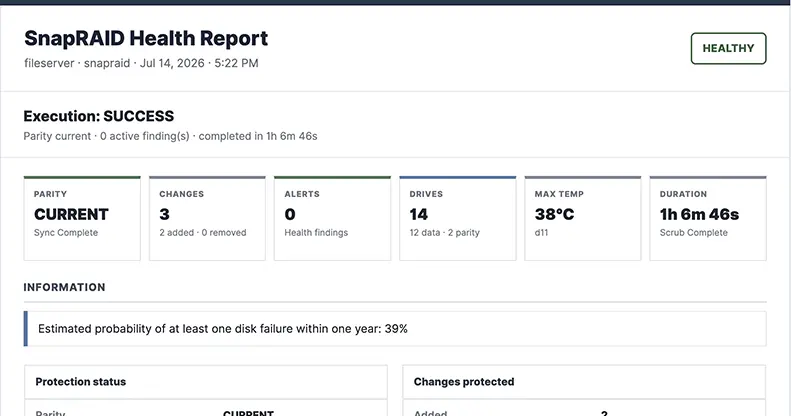Open the DRIVES card

[458, 218]
